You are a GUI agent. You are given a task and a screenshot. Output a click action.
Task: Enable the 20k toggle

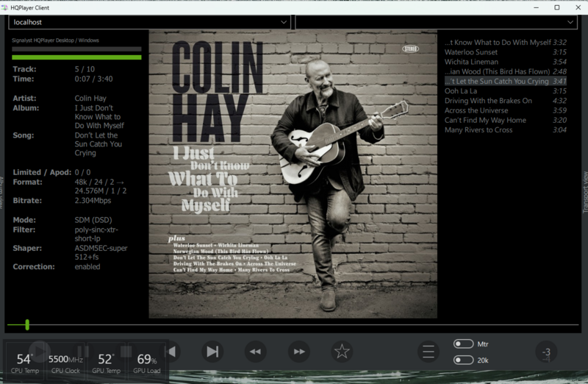tap(463, 360)
